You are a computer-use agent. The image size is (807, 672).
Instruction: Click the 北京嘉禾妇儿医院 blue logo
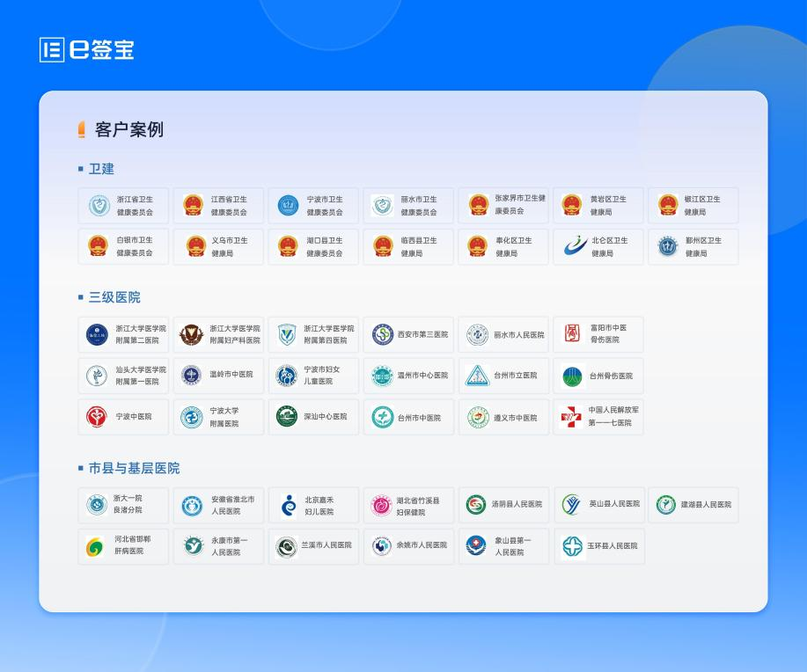pos(289,505)
